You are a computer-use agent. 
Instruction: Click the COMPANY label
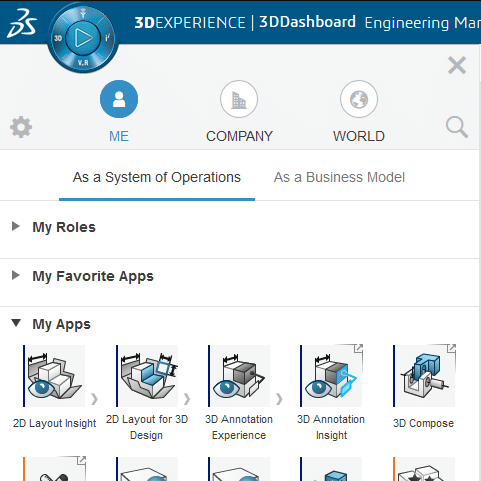[x=239, y=136]
